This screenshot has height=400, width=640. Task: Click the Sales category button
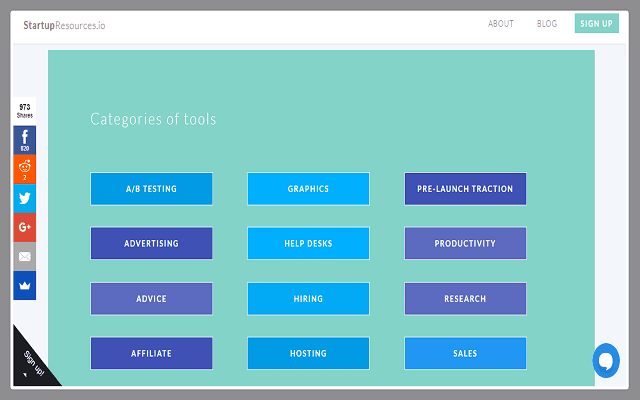pos(465,353)
